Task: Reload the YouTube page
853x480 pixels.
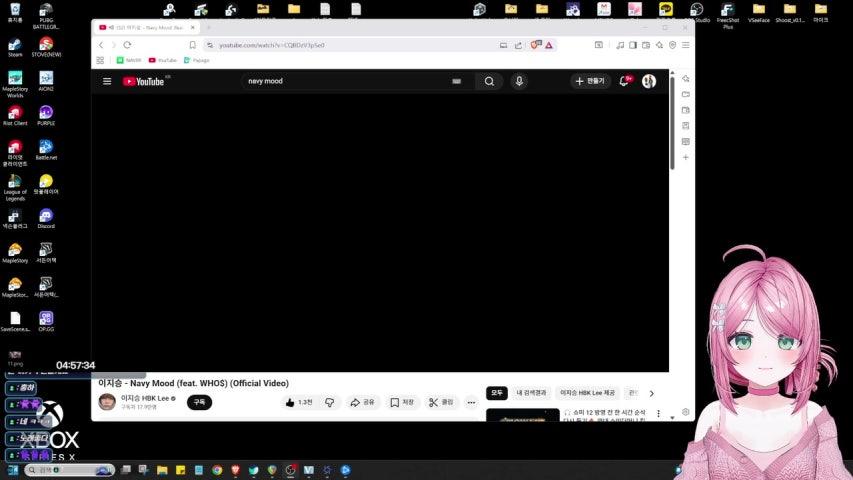Action: [x=127, y=45]
